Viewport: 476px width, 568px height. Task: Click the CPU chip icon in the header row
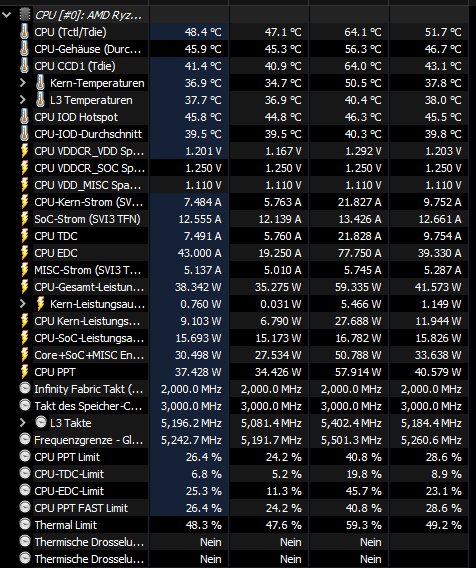[x=24, y=15]
